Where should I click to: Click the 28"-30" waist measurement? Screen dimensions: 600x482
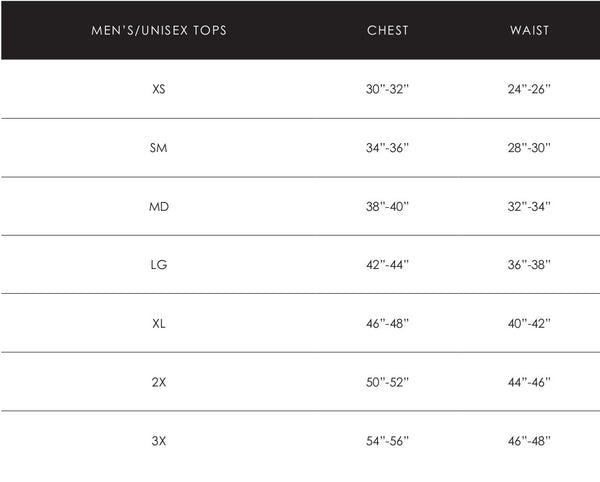[x=529, y=148]
